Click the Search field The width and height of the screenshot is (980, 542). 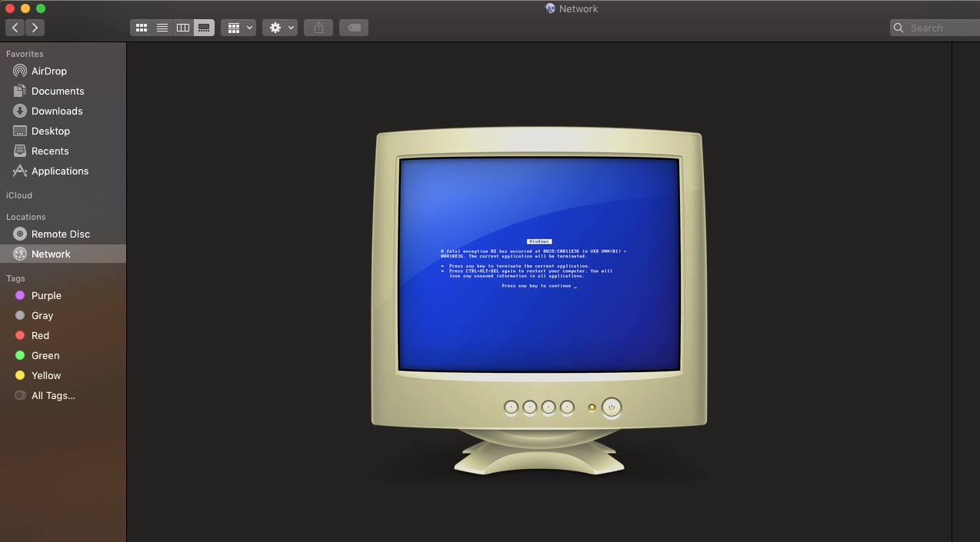point(935,28)
